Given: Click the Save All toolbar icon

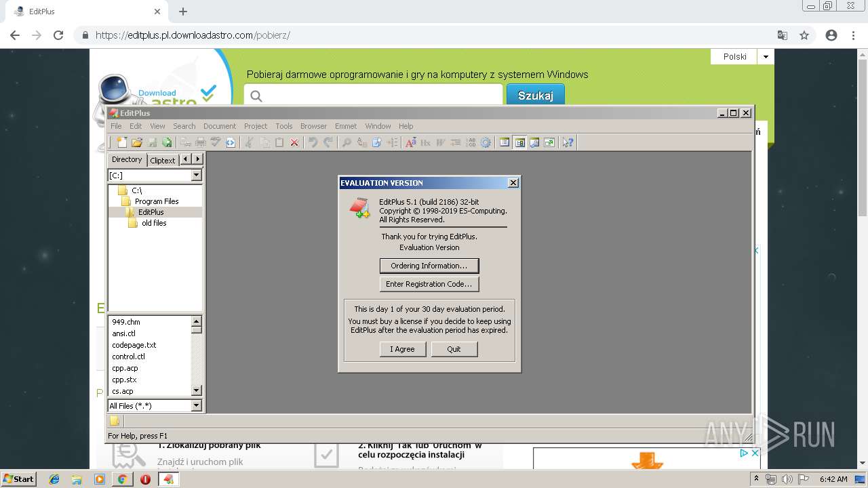Looking at the screenshot, I should [167, 142].
